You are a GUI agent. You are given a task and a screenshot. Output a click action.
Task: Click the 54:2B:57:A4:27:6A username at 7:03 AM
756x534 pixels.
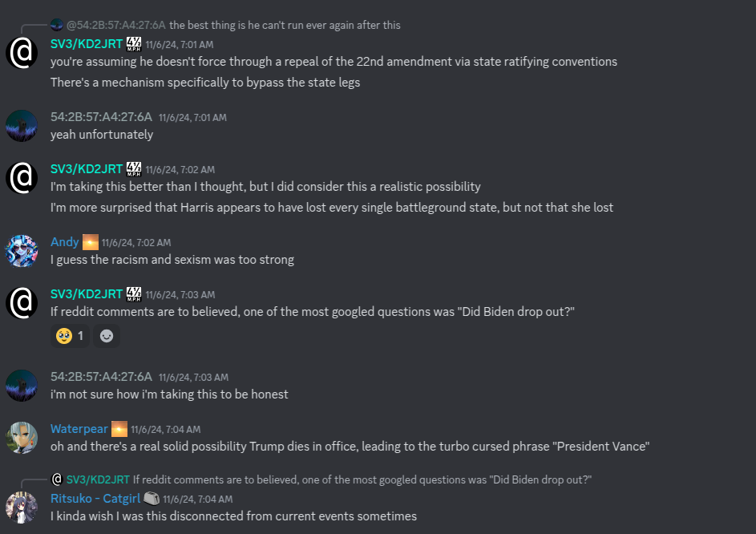(x=101, y=377)
